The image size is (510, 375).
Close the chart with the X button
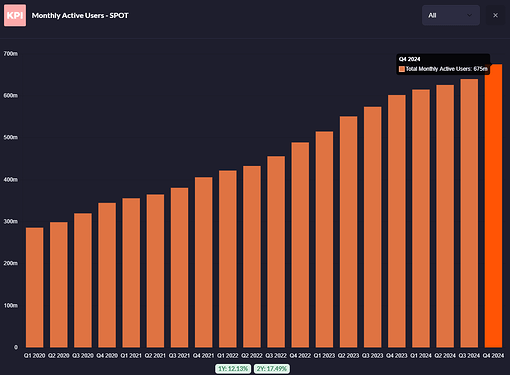coord(495,15)
